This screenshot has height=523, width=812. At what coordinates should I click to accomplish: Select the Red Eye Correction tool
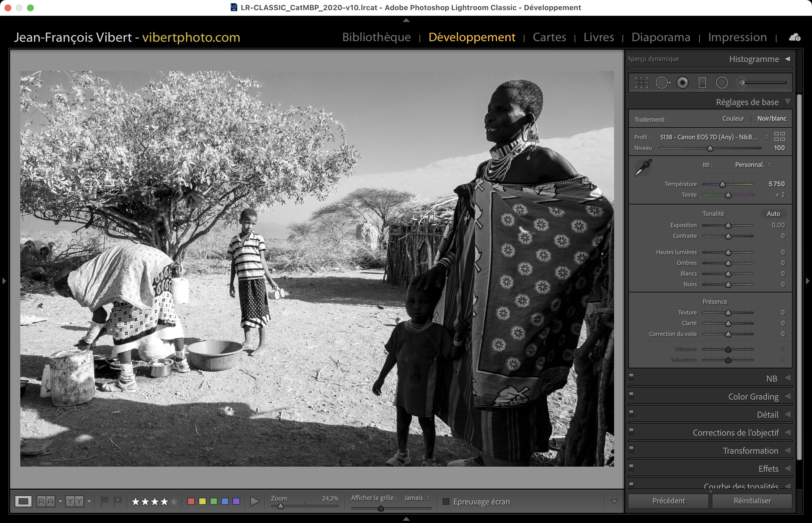point(682,83)
